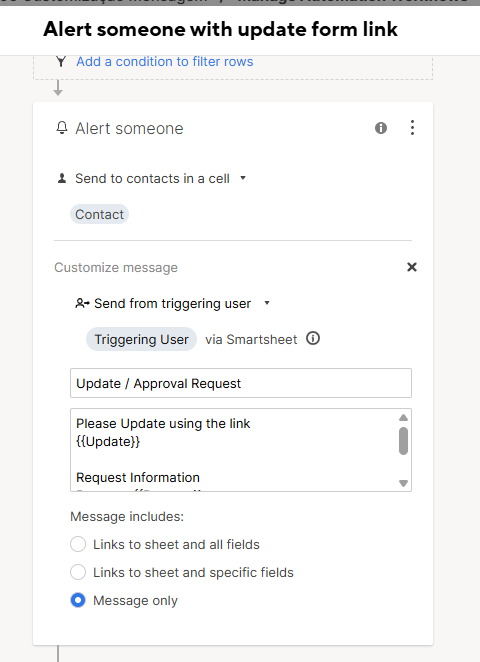Expand Send to contacts in a cell dropdown
480x662 pixels.
[x=243, y=178]
